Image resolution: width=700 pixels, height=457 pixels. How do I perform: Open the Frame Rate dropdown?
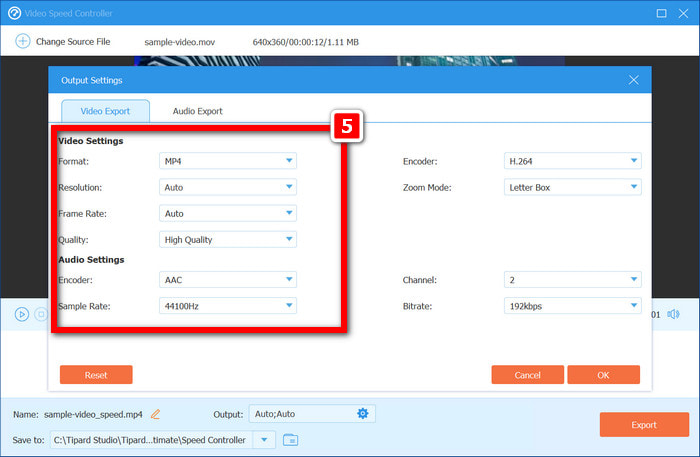pos(228,213)
